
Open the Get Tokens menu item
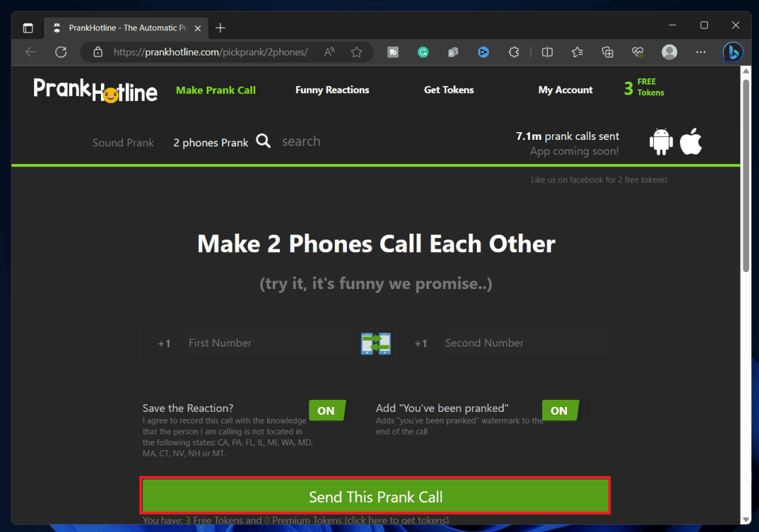(x=448, y=90)
